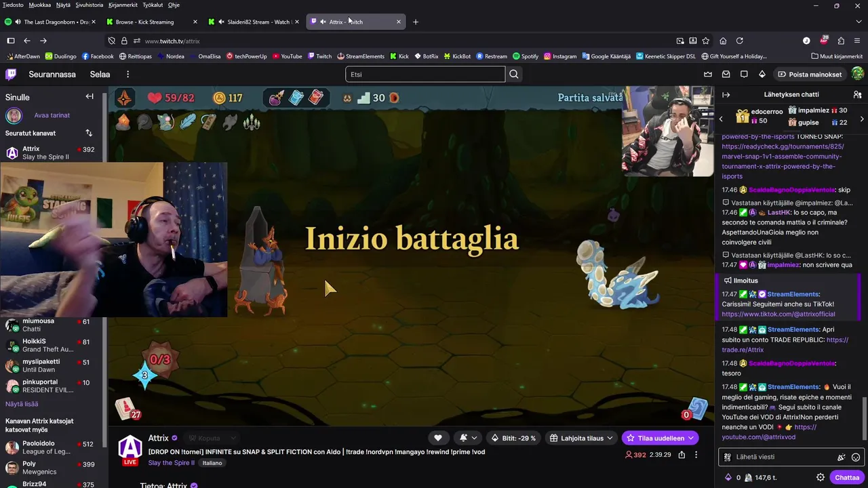
Task: Open notification bell dropdown for Attrix
Action: 468,438
